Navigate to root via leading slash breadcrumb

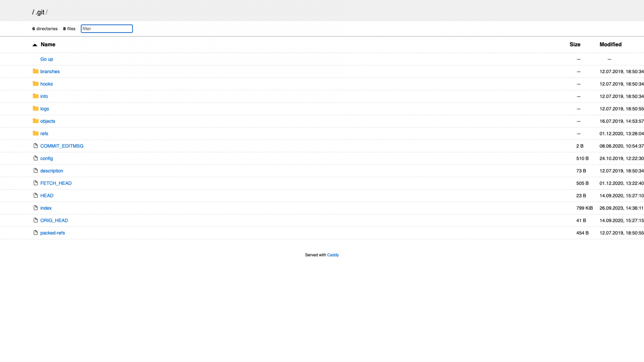[x=33, y=12]
